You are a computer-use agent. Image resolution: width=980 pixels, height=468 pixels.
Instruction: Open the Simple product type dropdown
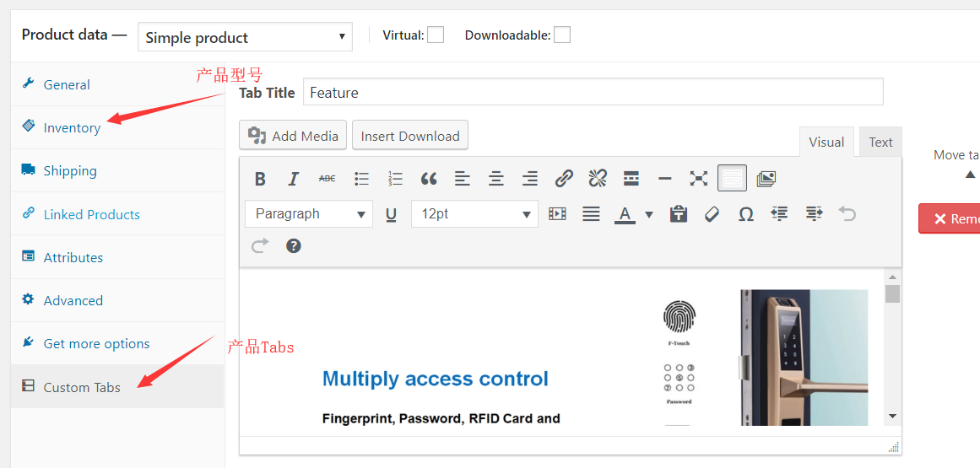click(x=245, y=37)
